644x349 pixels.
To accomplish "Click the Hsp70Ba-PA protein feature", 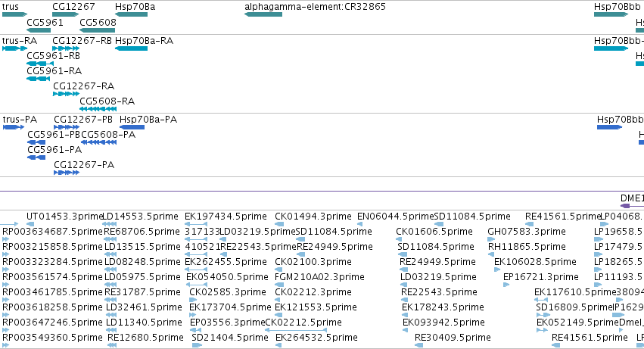I will point(132,127).
